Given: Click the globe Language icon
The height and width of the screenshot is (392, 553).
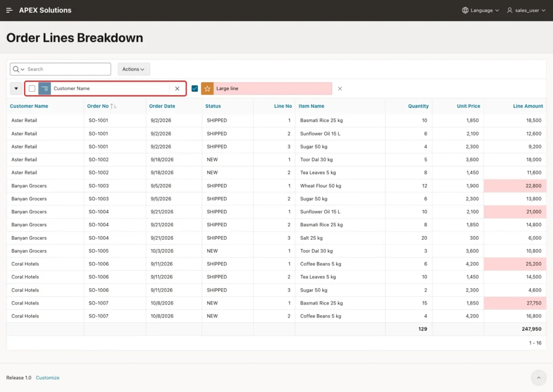Looking at the screenshot, I should pos(465,10).
